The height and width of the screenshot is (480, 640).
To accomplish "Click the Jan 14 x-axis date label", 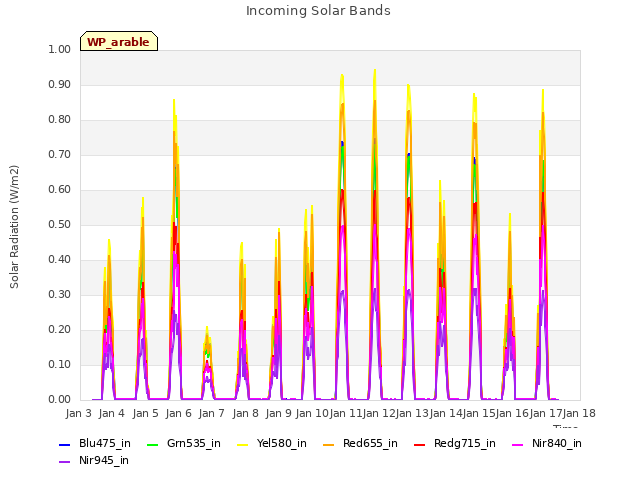I will click(x=445, y=413).
